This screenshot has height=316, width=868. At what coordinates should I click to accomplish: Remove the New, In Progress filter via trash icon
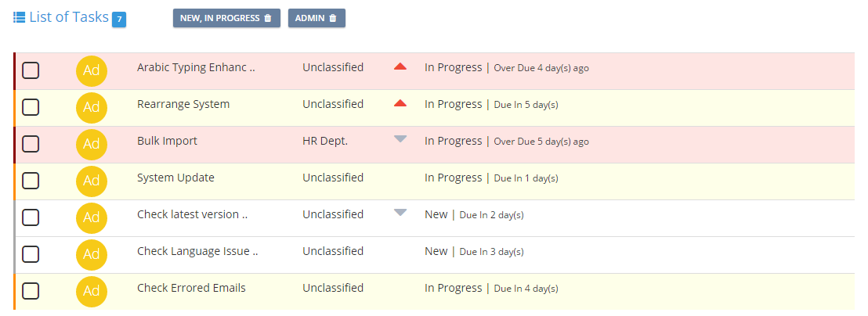pyautogui.click(x=268, y=18)
